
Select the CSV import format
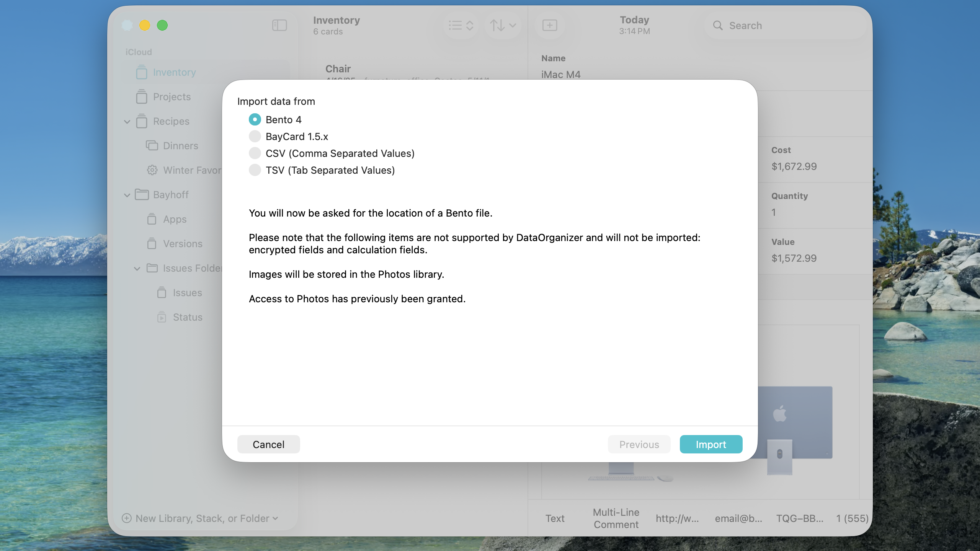pos(255,153)
